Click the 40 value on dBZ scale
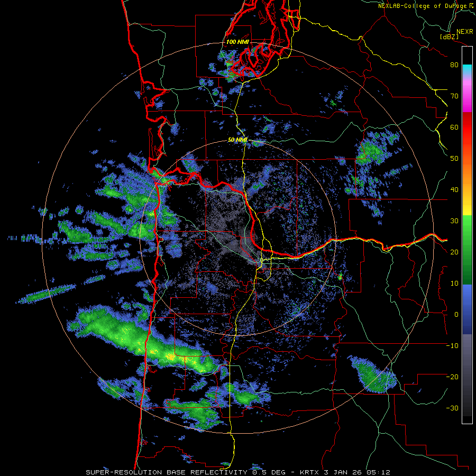The width and height of the screenshot is (476, 476). click(x=454, y=190)
